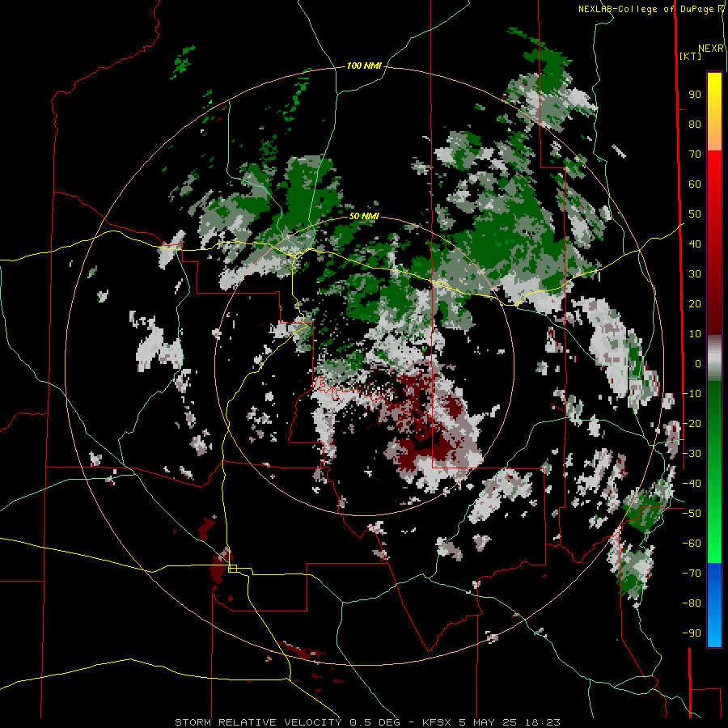Click the "KFSX" radar site identifier
This screenshot has height=728, width=728.
[x=438, y=722]
